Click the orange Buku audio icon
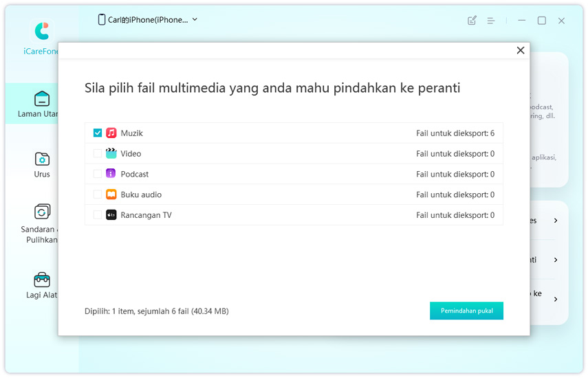The width and height of the screenshot is (588, 378). pos(111,194)
